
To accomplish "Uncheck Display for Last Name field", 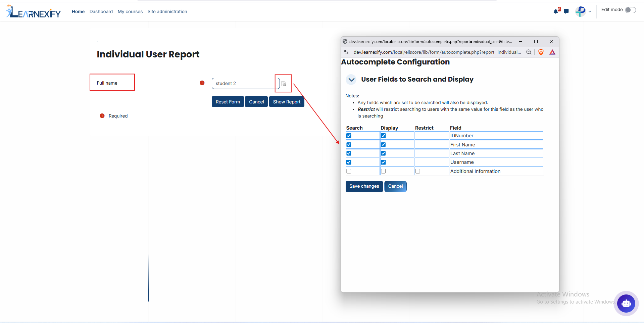I will (x=383, y=153).
